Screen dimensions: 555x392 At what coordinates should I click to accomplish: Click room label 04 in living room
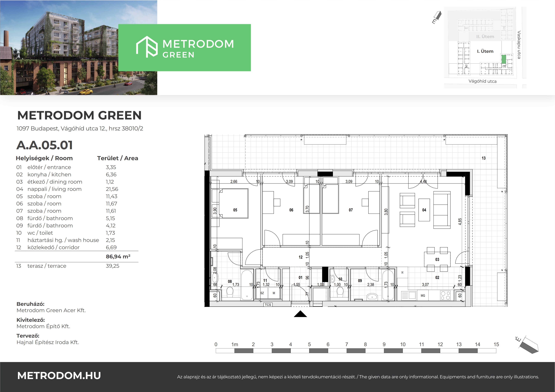pyautogui.click(x=424, y=210)
